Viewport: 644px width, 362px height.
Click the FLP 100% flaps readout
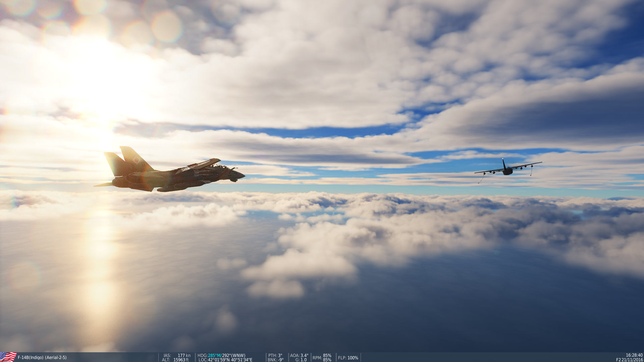348,358
